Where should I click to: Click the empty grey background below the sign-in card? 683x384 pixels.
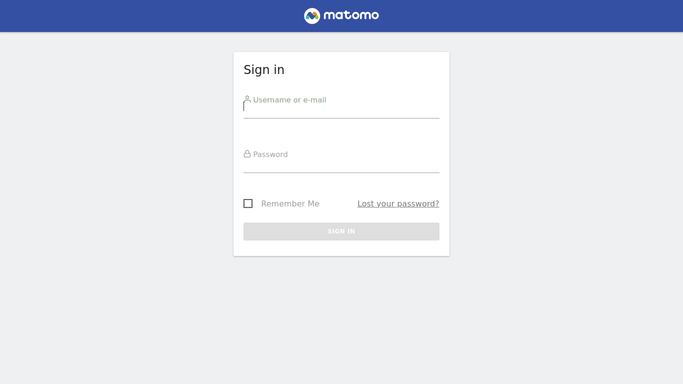[341, 320]
